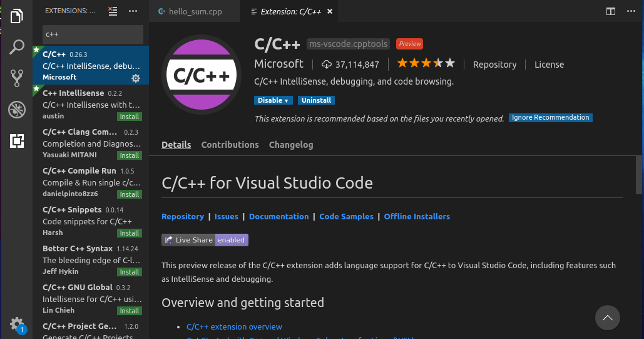Click the C/C++ extension logo image
644x339 pixels.
pos(202,75)
